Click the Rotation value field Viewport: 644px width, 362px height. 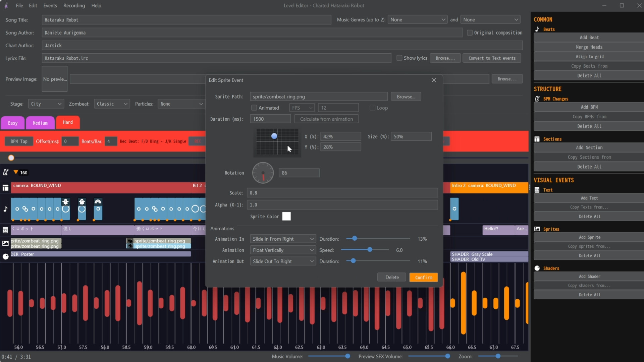[299, 173]
